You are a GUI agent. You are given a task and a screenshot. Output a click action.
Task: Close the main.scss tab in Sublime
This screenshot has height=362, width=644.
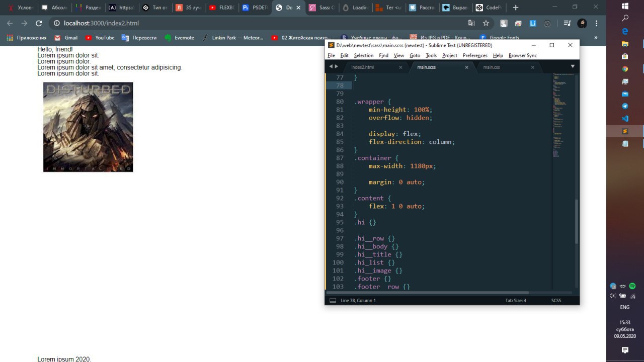pos(466,67)
